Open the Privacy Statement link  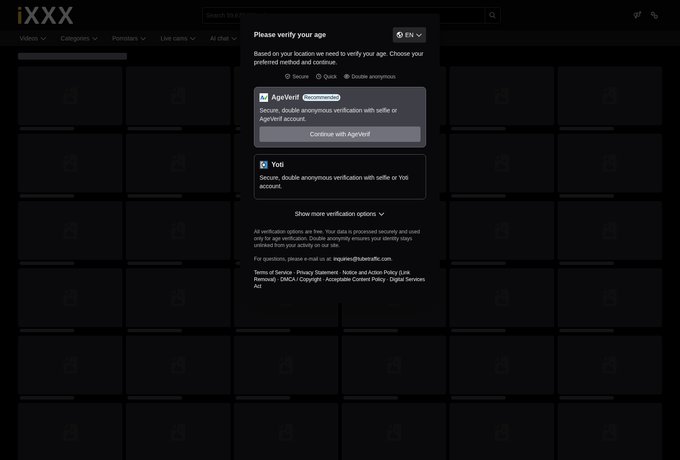click(317, 273)
